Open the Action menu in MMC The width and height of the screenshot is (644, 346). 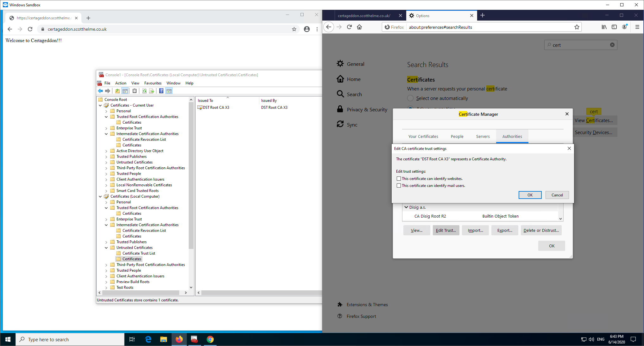[120, 83]
